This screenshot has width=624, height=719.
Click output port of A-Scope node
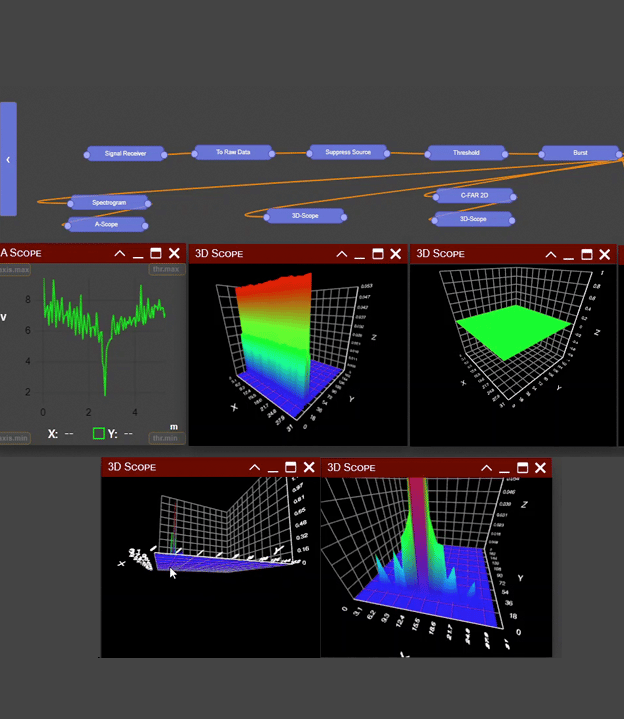tap(145, 226)
